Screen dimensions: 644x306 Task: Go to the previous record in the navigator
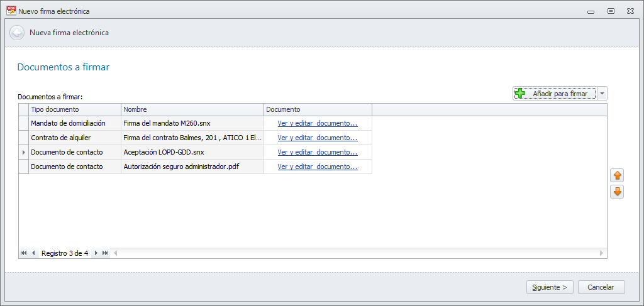coord(33,253)
